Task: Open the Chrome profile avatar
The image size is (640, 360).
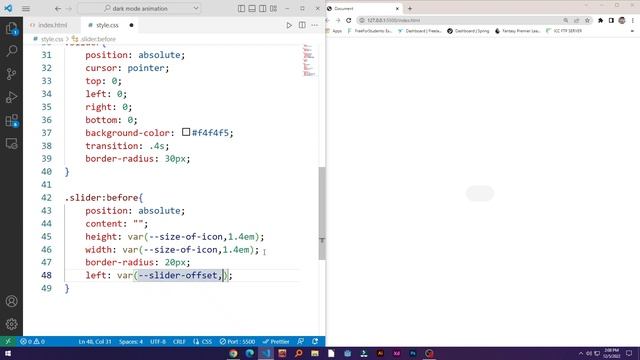Action: click(x=622, y=20)
